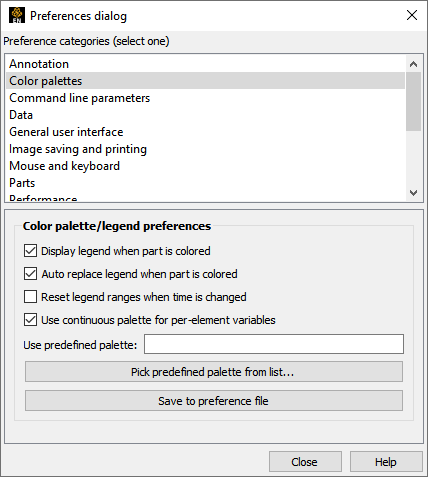Click Pick predefined palette from list button
428x484 pixels.
(x=214, y=372)
